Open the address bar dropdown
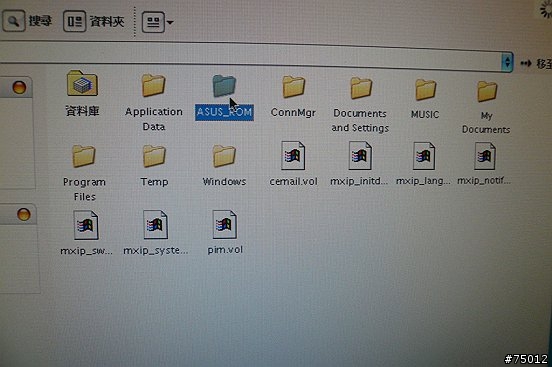552x367 pixels. (507, 62)
